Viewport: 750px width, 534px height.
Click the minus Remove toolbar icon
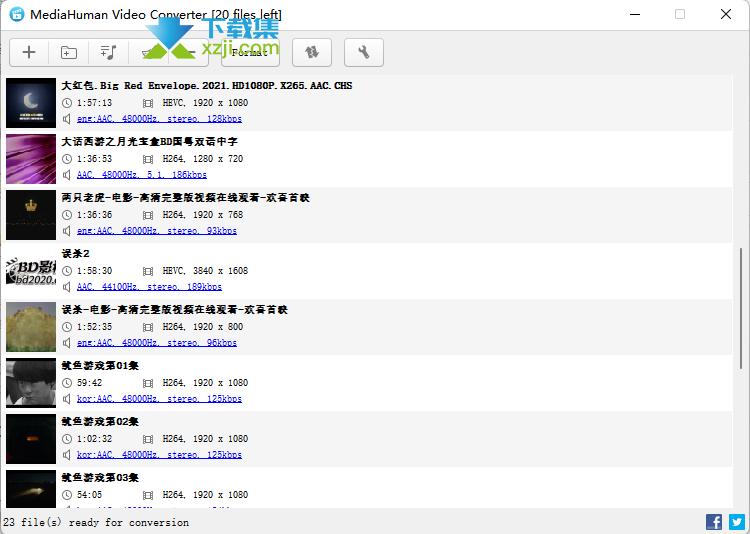click(188, 52)
